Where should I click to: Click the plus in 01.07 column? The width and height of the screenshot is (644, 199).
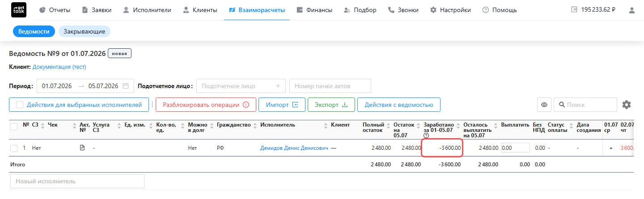point(611,148)
